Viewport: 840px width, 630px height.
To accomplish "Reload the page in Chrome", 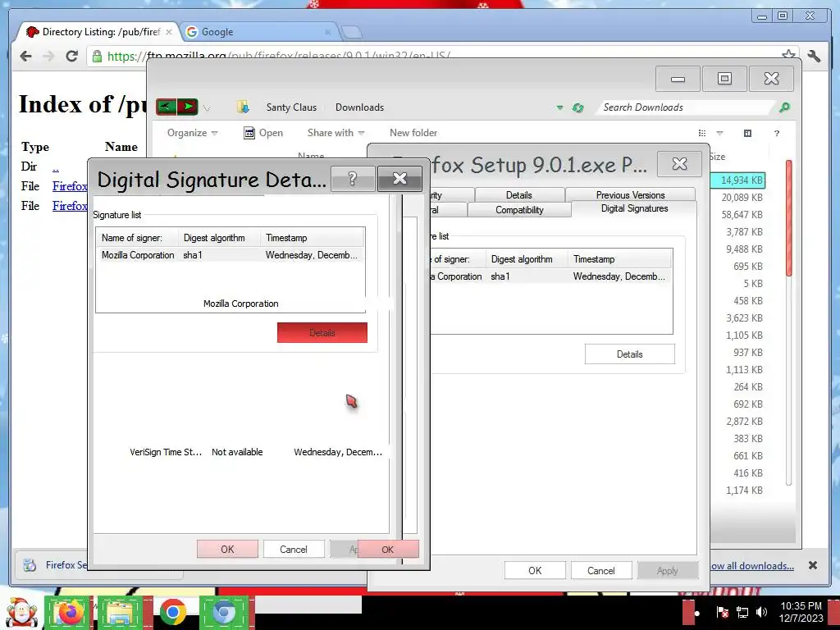I will pyautogui.click(x=72, y=57).
